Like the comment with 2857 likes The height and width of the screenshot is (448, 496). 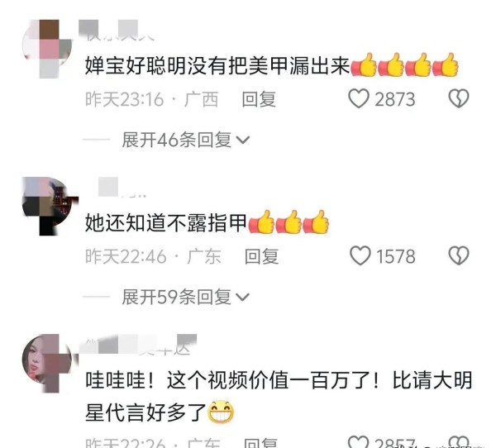pyautogui.click(x=359, y=442)
